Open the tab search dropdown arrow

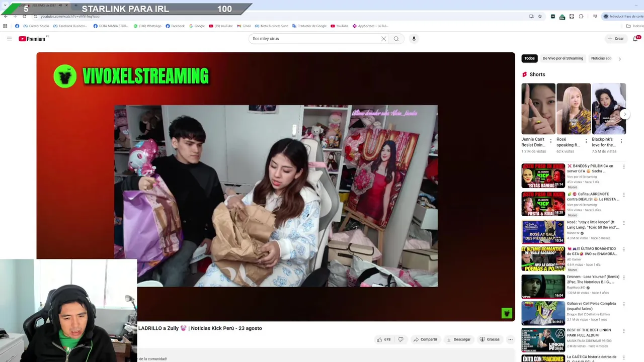[4, 6]
